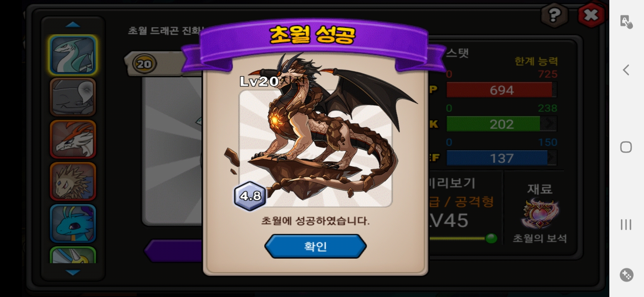Move dragon list down with arrow
This screenshot has width=644, height=297.
tap(73, 273)
